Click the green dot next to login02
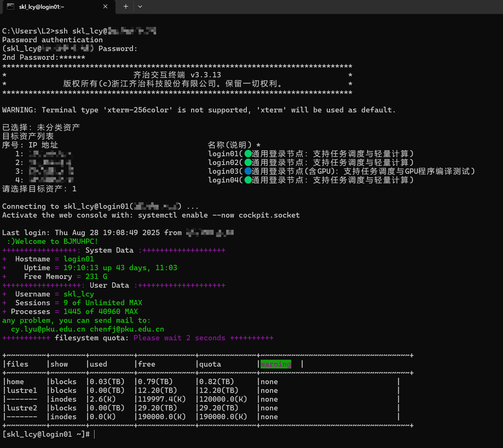Viewport: 503px width, 448px height. [248, 162]
